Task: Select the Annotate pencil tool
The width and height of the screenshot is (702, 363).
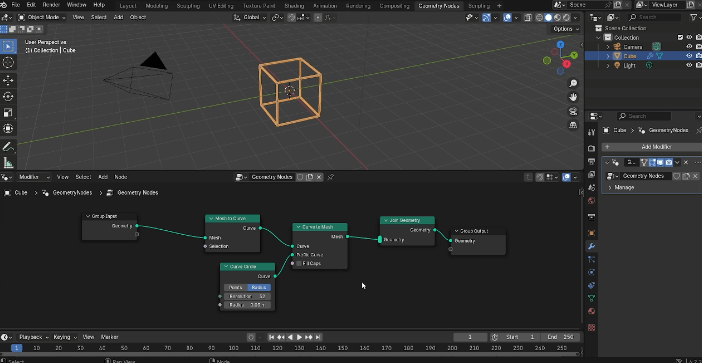Action: tap(8, 146)
